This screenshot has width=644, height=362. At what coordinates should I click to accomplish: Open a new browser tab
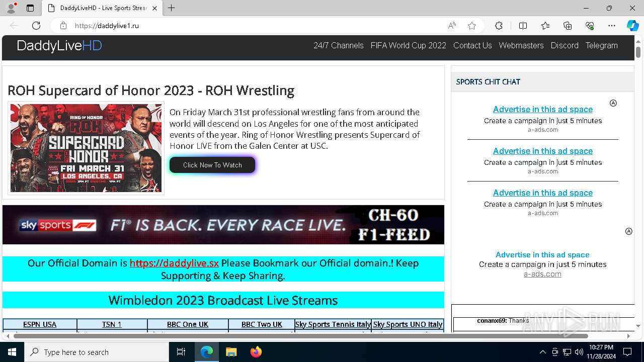pyautogui.click(x=171, y=8)
